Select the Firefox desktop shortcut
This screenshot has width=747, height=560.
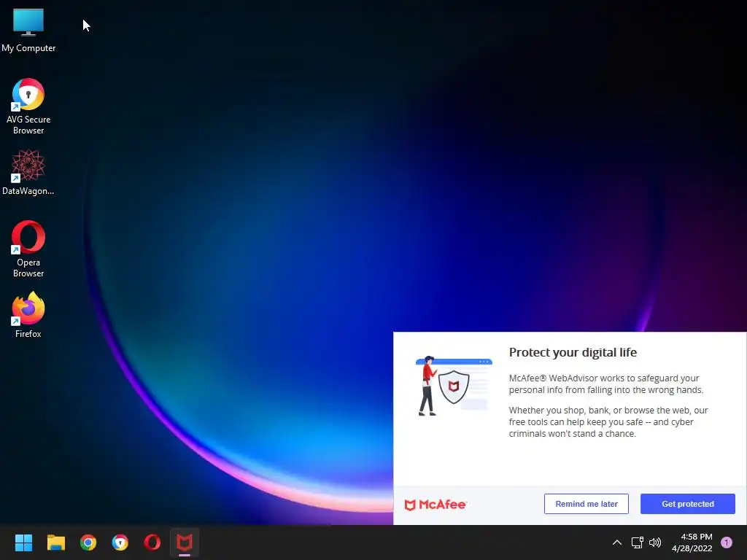click(28, 315)
